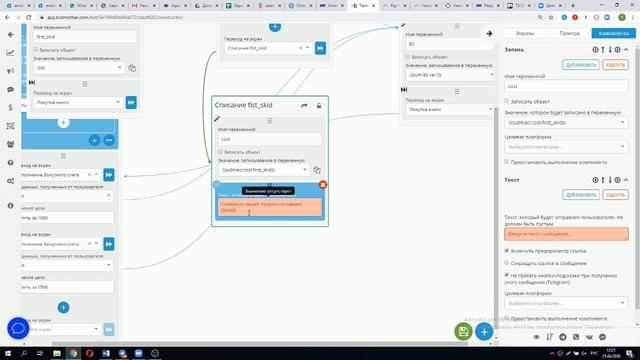Image resolution: width=640 pixels, height=360 pixels.
Task: Click variable name field containing cost in right panel
Action: (x=566, y=86)
